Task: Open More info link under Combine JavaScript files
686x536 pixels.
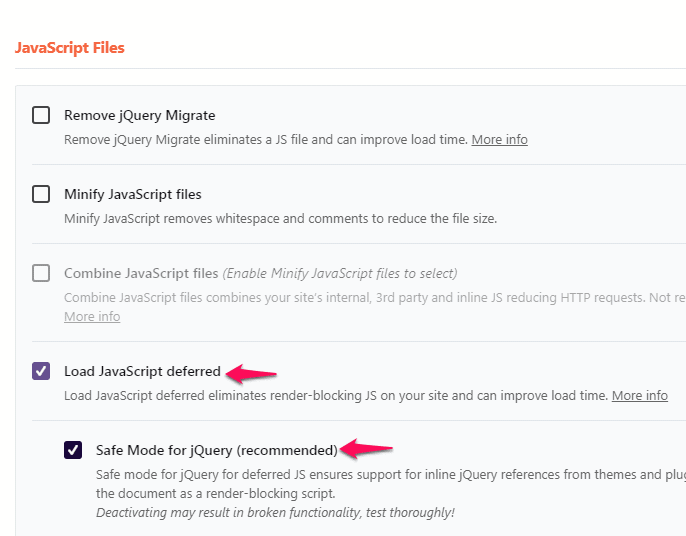Action: 92,317
